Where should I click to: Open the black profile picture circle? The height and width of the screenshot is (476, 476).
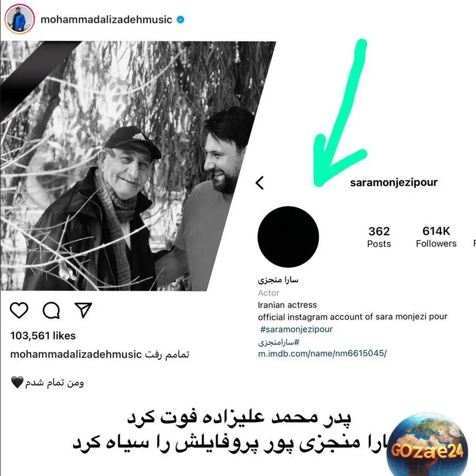pyautogui.click(x=288, y=237)
